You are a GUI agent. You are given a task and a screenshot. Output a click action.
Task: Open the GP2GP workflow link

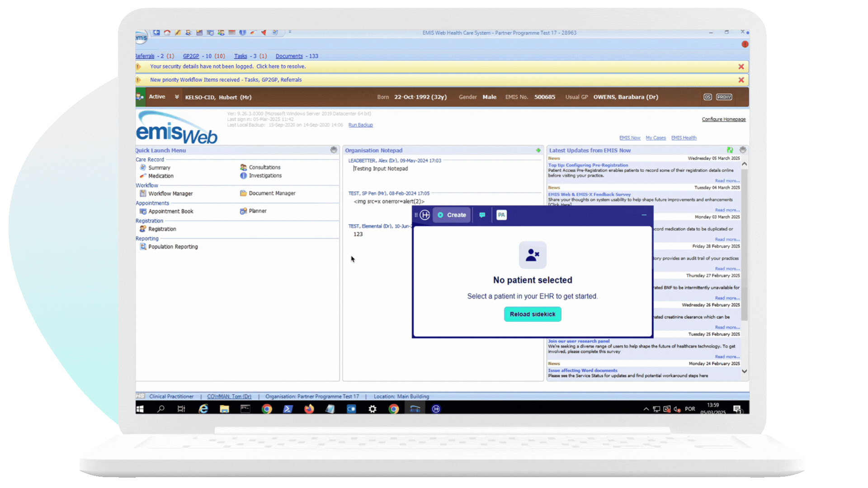(191, 56)
